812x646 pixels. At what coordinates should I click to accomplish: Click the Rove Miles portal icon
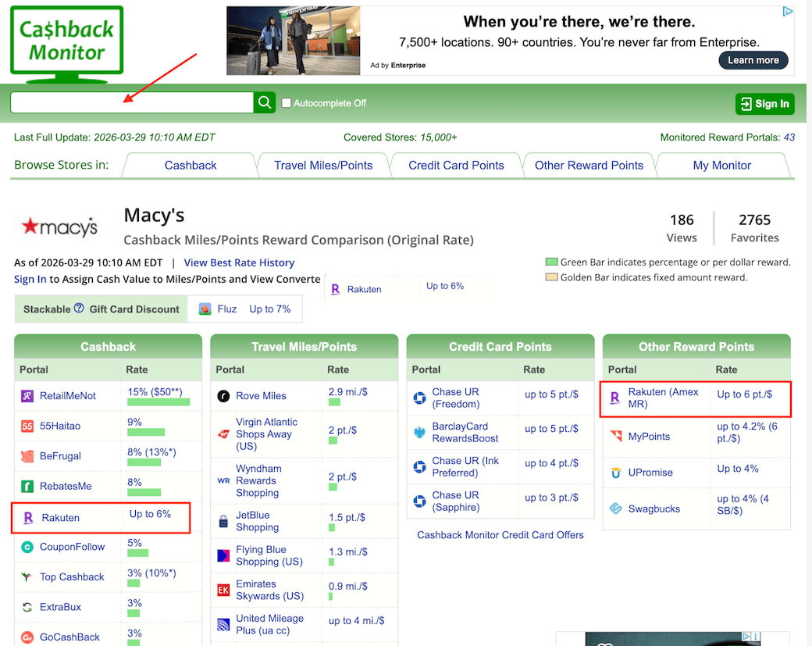(x=223, y=396)
